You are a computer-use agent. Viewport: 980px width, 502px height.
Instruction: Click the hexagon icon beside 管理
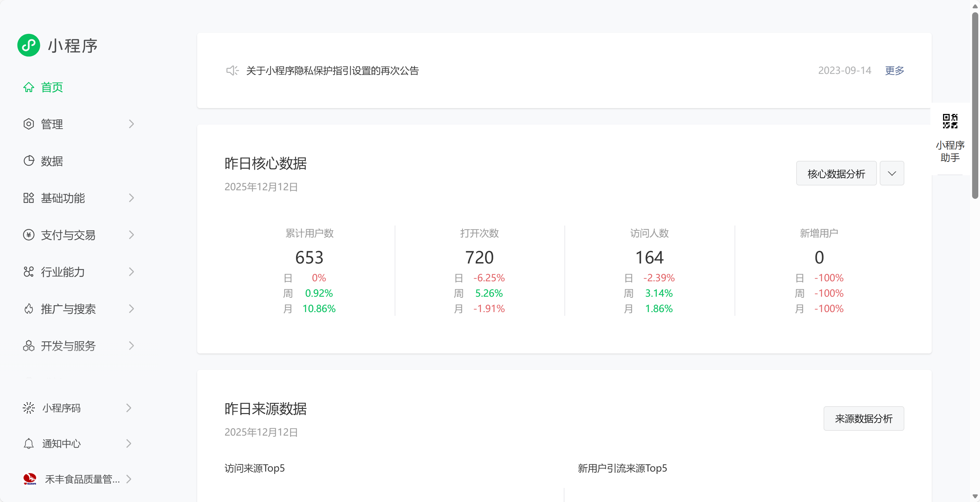(28, 124)
